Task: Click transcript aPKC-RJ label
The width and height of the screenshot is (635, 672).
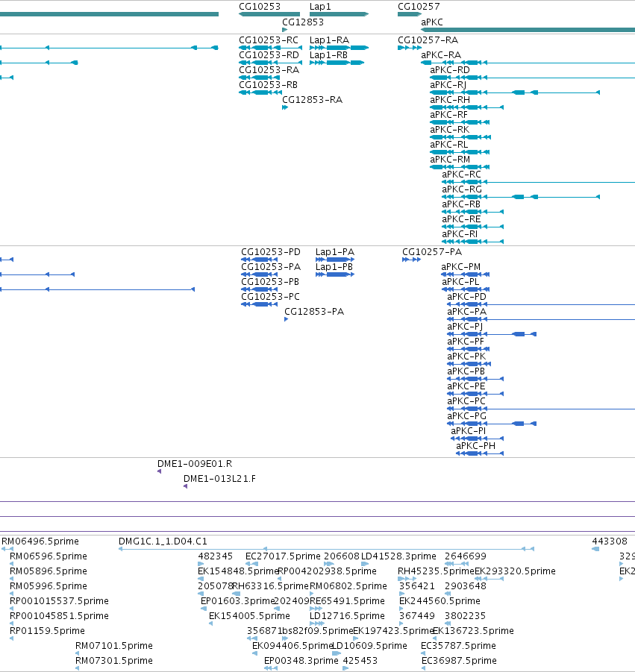Action: click(448, 85)
